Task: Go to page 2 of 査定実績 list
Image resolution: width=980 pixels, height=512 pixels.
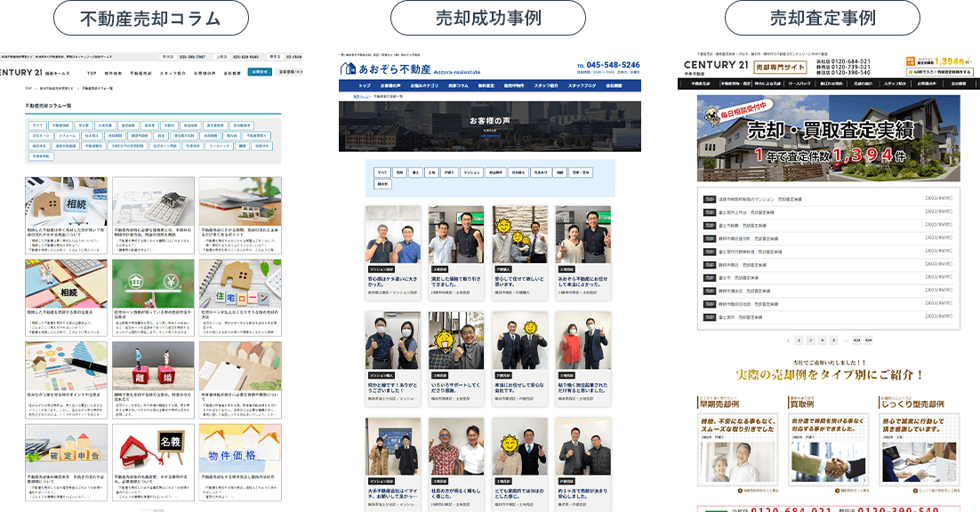Action: tap(798, 340)
